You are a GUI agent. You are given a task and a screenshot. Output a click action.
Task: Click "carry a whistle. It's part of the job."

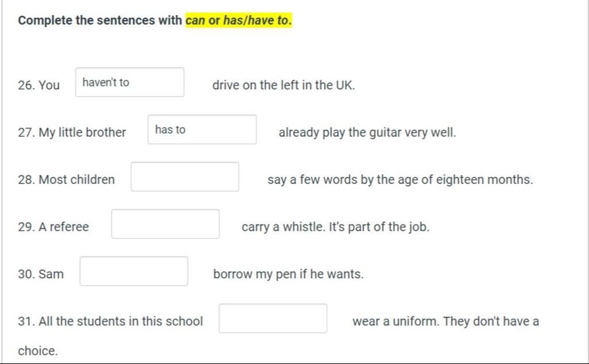(x=335, y=227)
